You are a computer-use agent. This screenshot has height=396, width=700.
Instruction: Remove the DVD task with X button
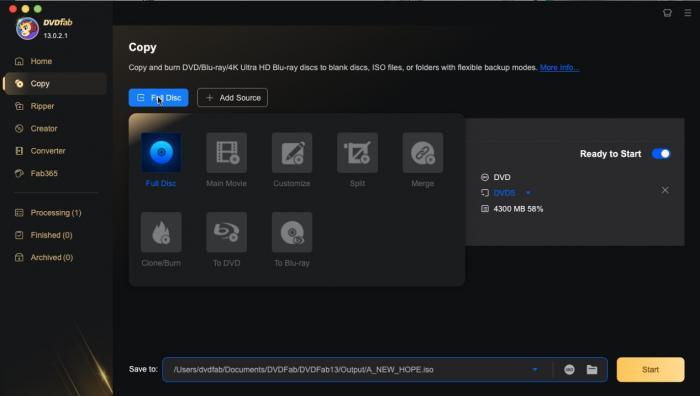[x=665, y=190]
